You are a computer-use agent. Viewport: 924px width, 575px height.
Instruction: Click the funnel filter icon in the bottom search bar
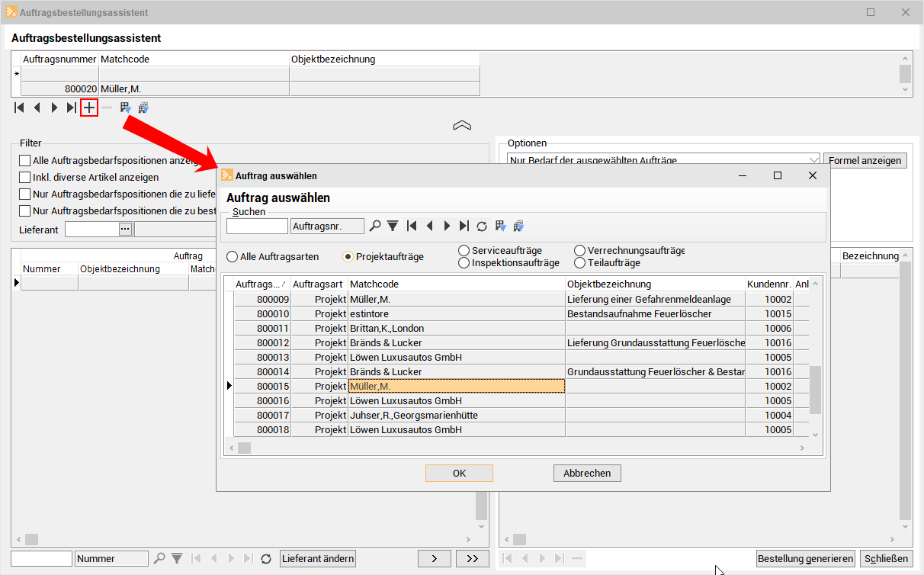tap(177, 558)
